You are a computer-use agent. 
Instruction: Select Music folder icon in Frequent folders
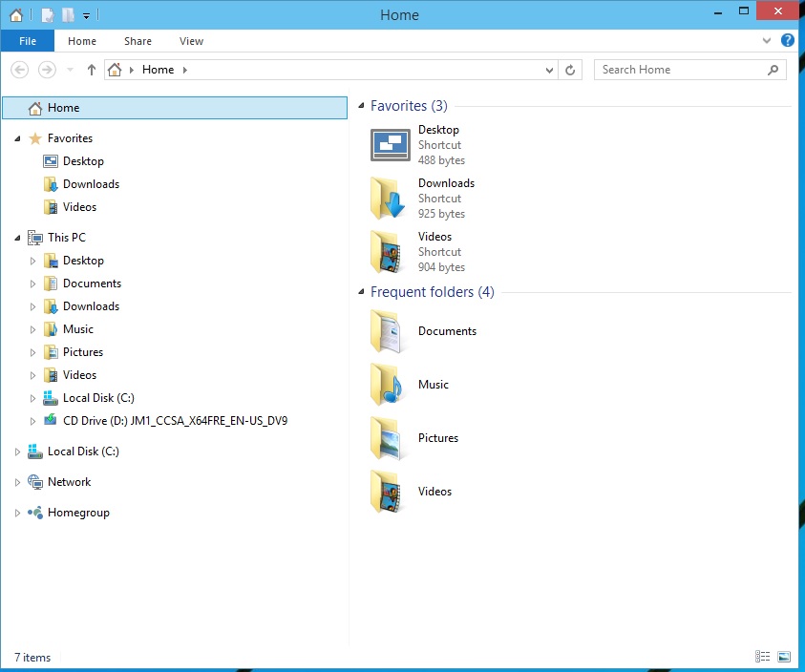point(387,385)
